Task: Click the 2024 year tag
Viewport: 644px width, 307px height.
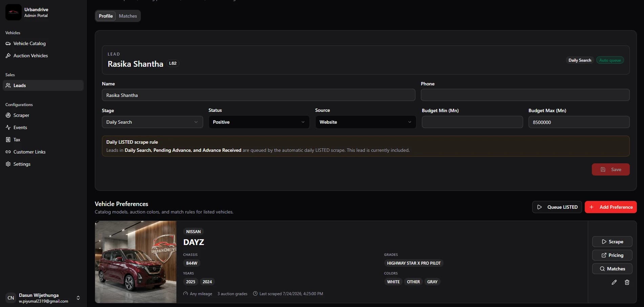Action: coord(207,282)
